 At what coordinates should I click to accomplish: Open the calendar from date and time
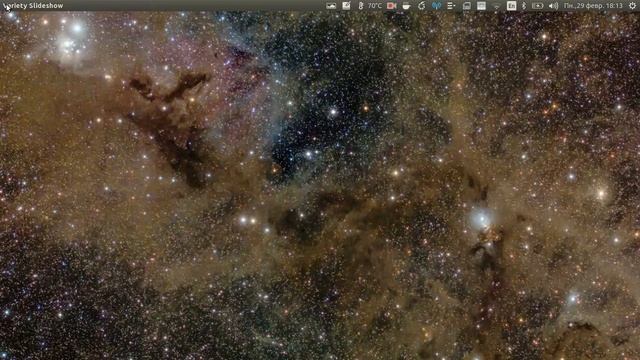point(593,6)
